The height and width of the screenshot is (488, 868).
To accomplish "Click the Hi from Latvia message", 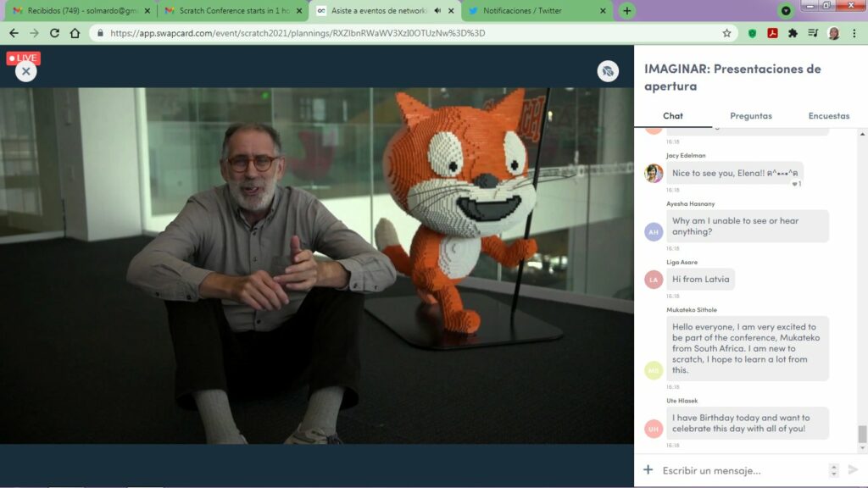I will point(700,280).
